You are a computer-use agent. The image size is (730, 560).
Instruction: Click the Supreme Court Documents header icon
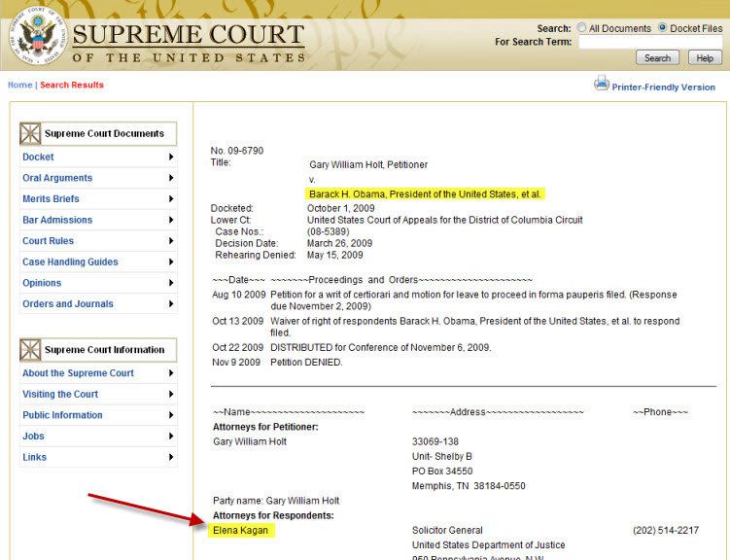click(x=30, y=133)
